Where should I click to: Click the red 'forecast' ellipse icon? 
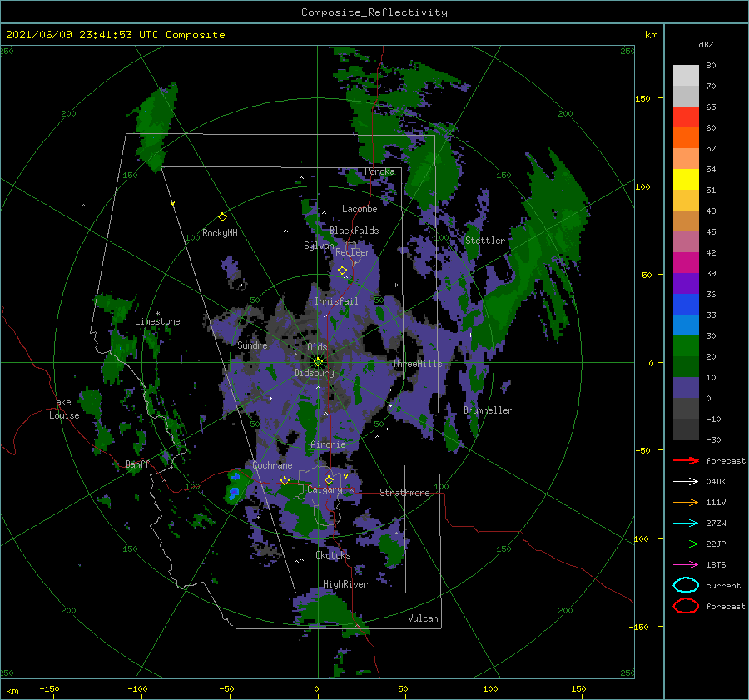click(x=686, y=606)
